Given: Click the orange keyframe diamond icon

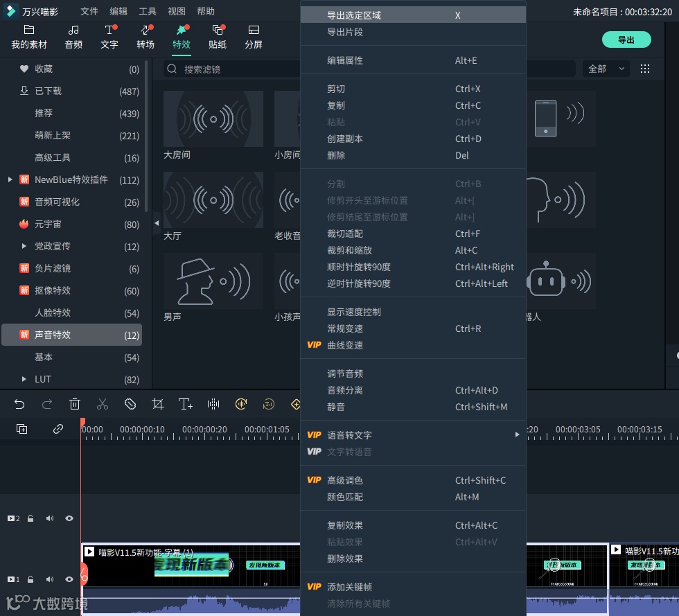Looking at the screenshot, I should (x=296, y=404).
